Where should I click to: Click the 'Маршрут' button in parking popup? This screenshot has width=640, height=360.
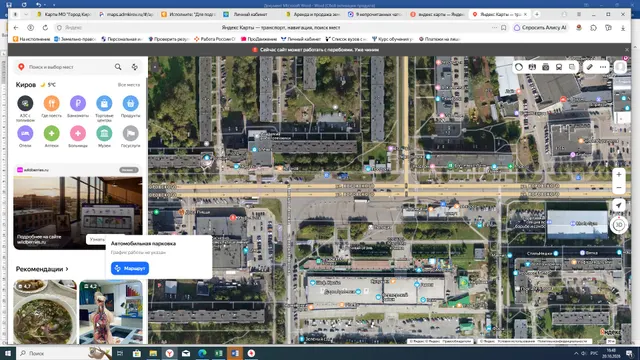coord(130,268)
